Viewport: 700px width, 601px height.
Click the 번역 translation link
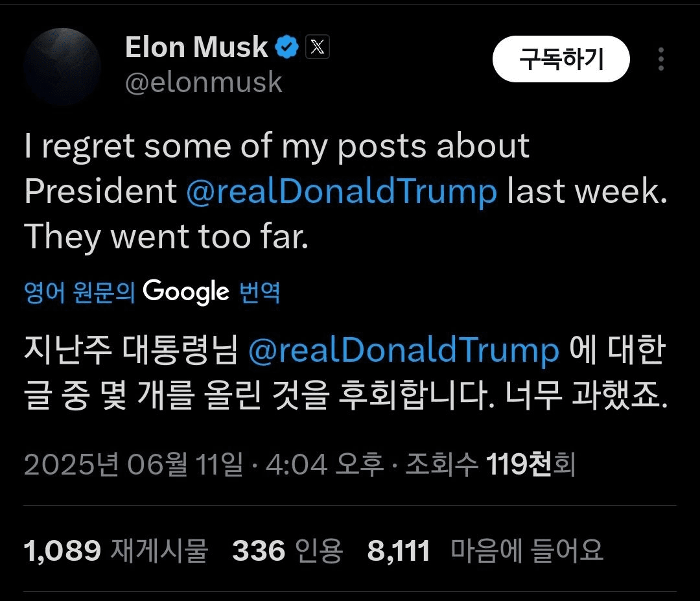point(260,292)
